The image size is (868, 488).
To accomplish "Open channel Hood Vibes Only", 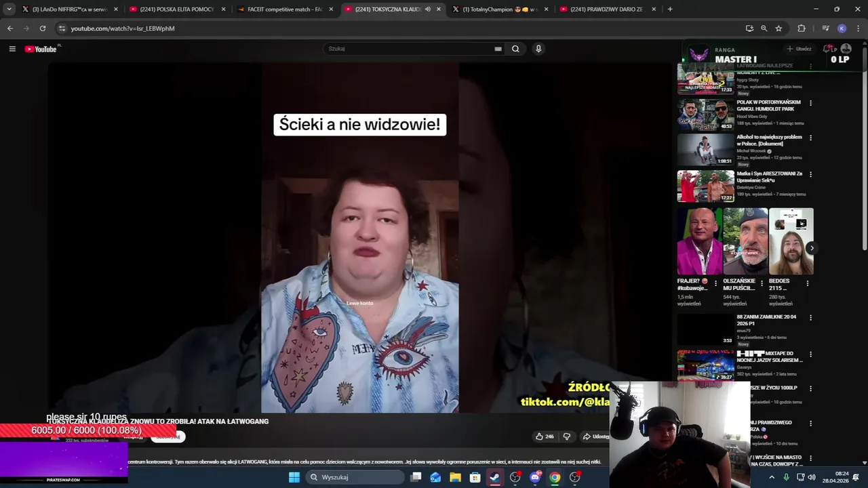I will point(753,117).
